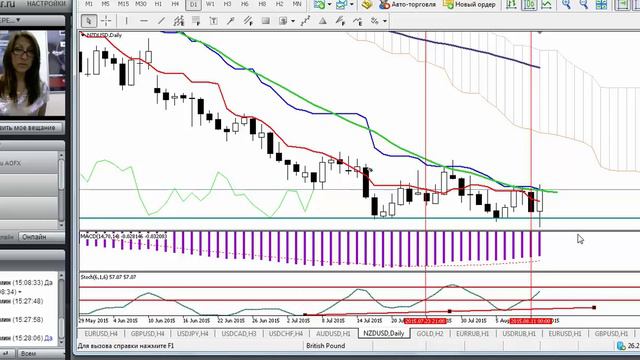Expand the profiles dropdown arrow
Viewport: 640px width, 360px height.
click(x=351, y=5)
